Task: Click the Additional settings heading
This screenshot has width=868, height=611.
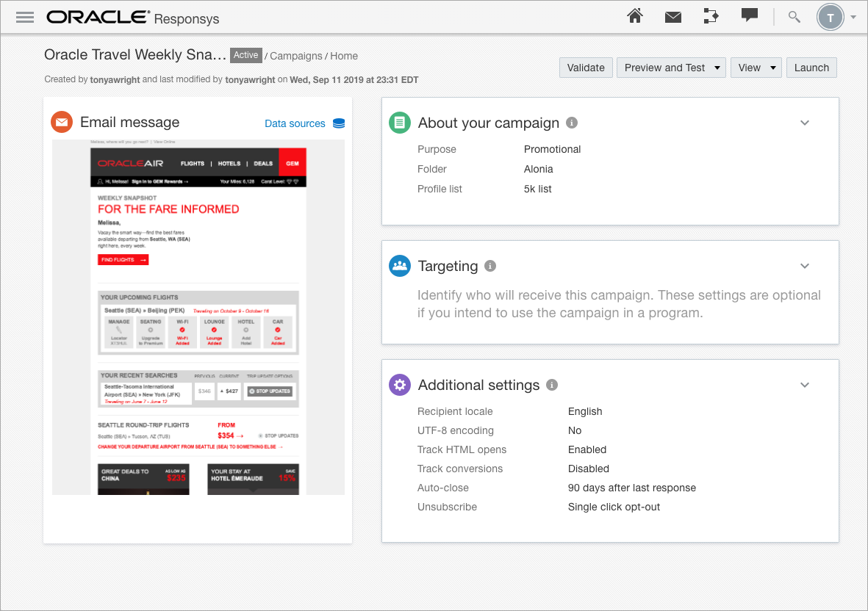Action: click(x=478, y=385)
